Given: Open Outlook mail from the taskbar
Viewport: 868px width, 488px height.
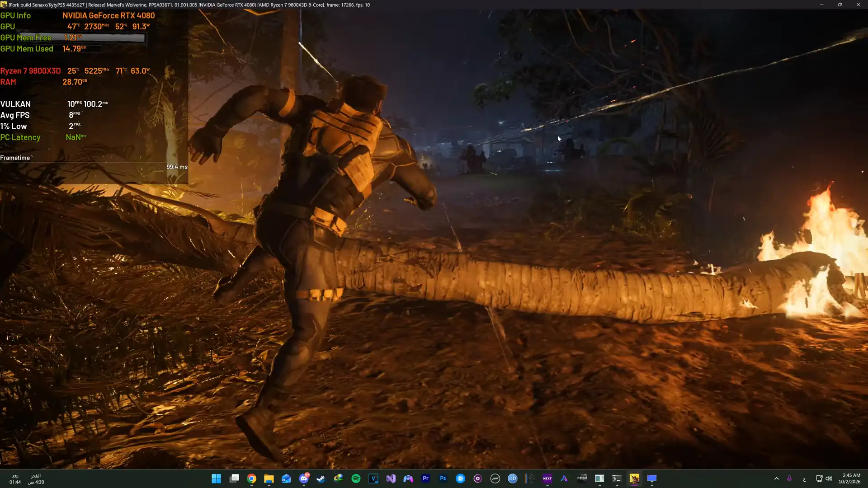Looking at the screenshot, I should 286,479.
